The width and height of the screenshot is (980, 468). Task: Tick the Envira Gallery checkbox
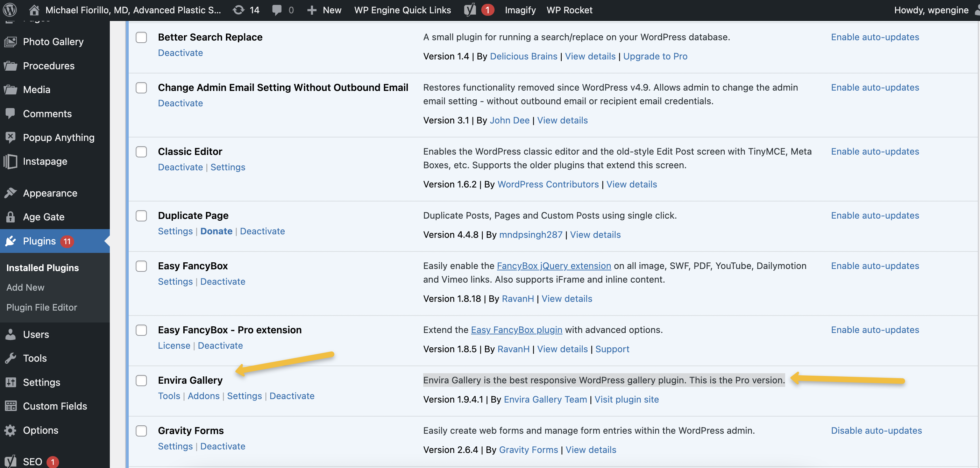click(x=141, y=381)
